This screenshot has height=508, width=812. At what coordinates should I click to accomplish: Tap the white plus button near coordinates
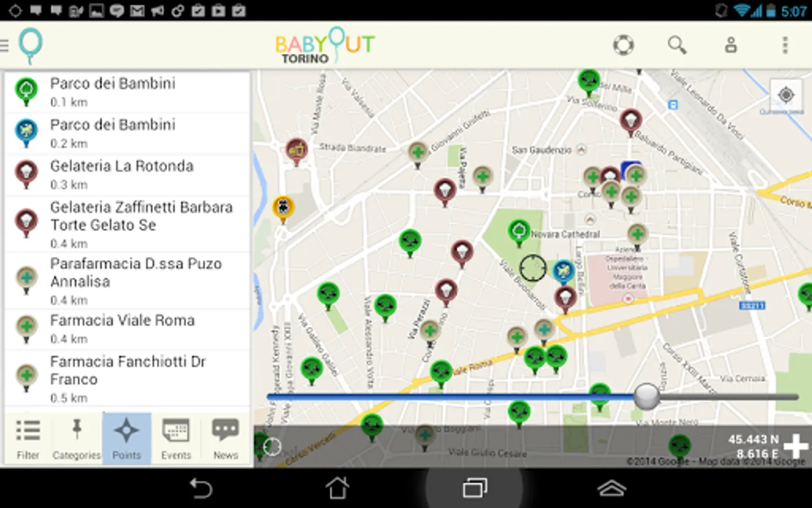point(796,446)
